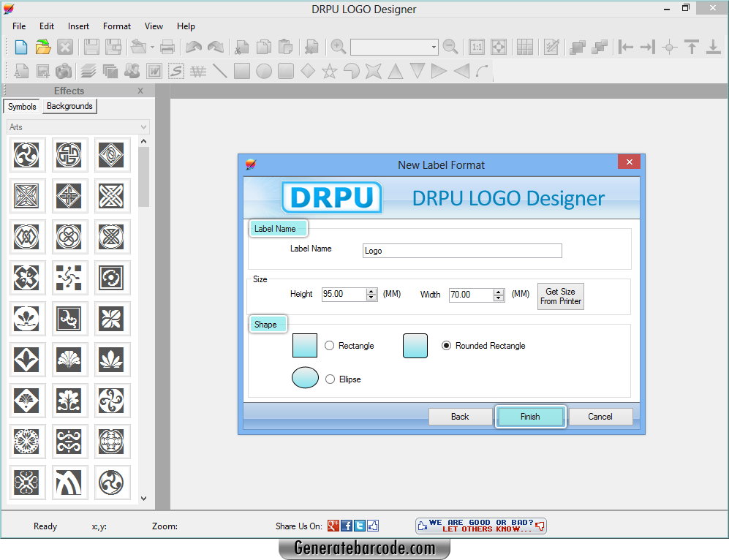Open the Arts category dropdown
729x560 pixels.
[x=78, y=127]
